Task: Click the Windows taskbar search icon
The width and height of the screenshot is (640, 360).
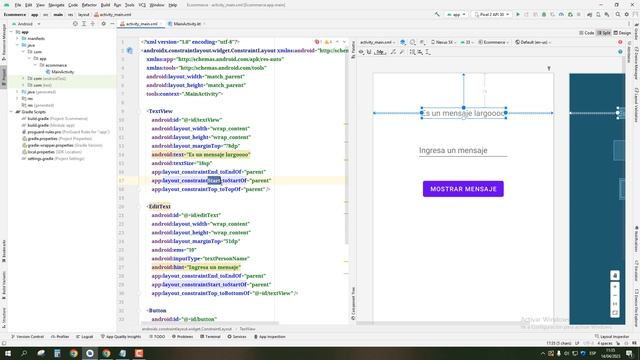Action: pos(24,353)
